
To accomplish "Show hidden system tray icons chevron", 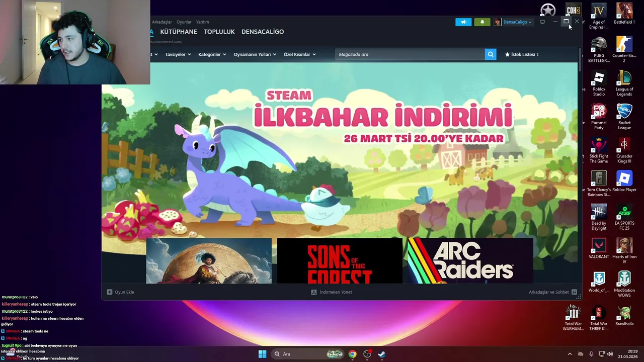I will [570, 354].
